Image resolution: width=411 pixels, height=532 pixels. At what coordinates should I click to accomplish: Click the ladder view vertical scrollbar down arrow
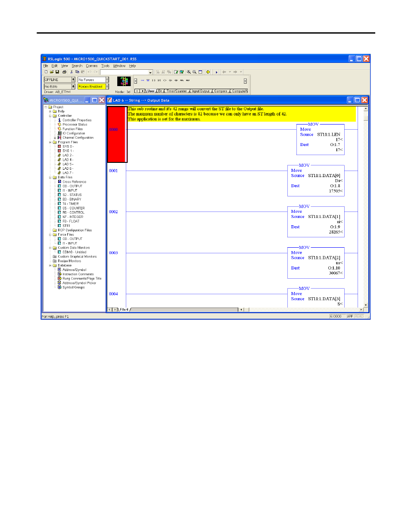click(366, 305)
